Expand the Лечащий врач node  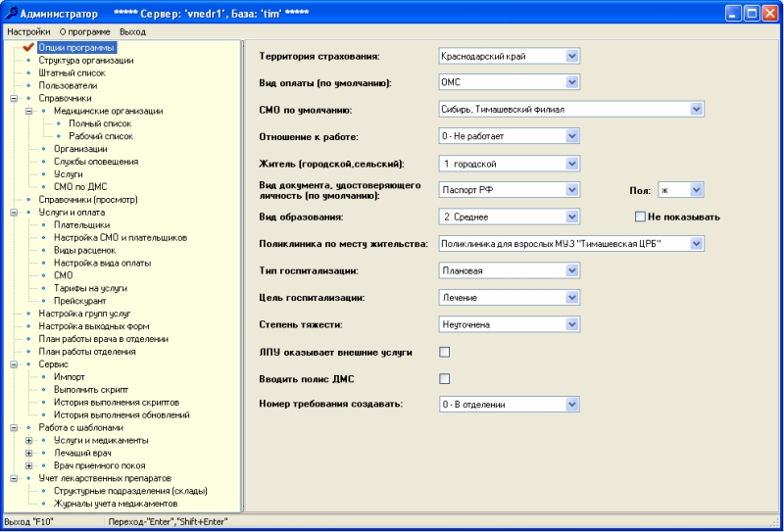click(29, 453)
